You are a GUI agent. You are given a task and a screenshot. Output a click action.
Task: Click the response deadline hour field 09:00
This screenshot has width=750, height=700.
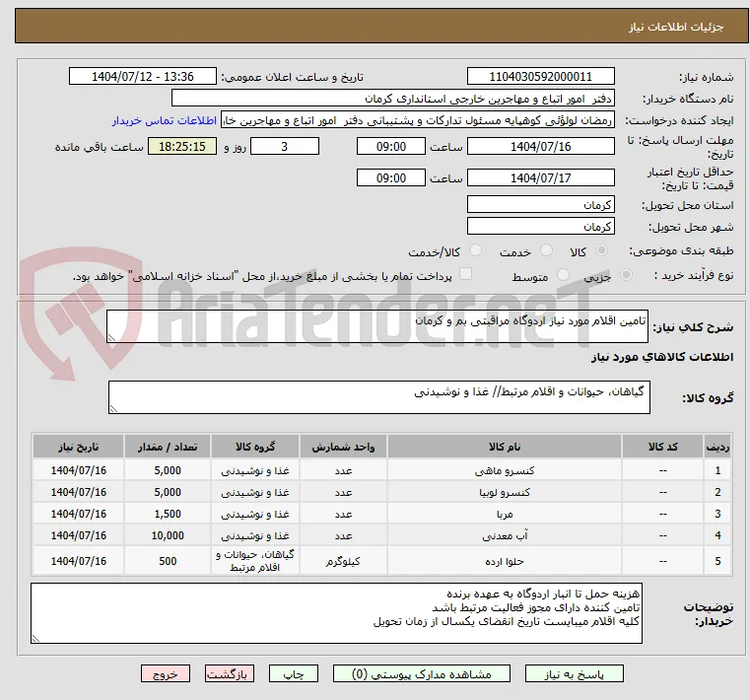point(391,147)
